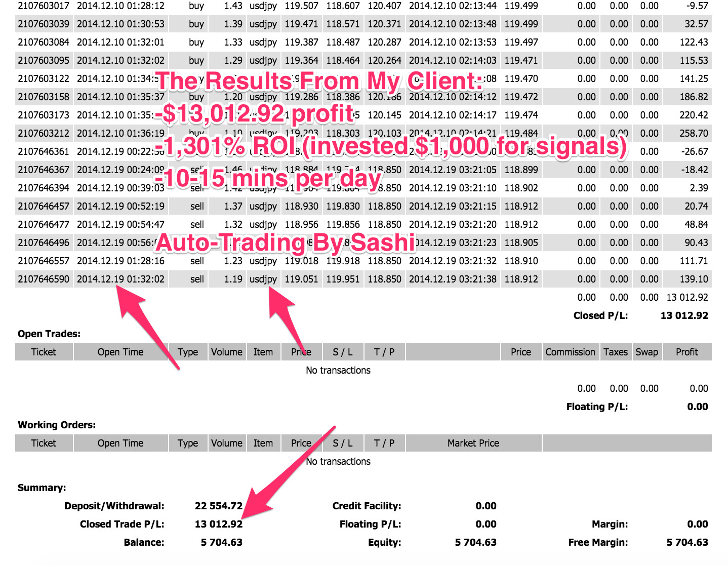The height and width of the screenshot is (565, 728).
Task: Click the Market Price header in Working Orders
Action: 473,443
